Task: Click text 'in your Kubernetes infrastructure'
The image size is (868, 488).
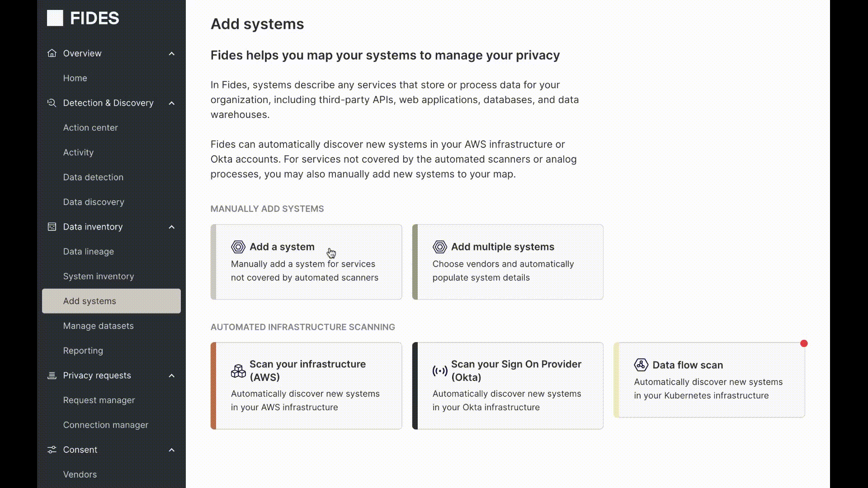Action: (x=701, y=395)
